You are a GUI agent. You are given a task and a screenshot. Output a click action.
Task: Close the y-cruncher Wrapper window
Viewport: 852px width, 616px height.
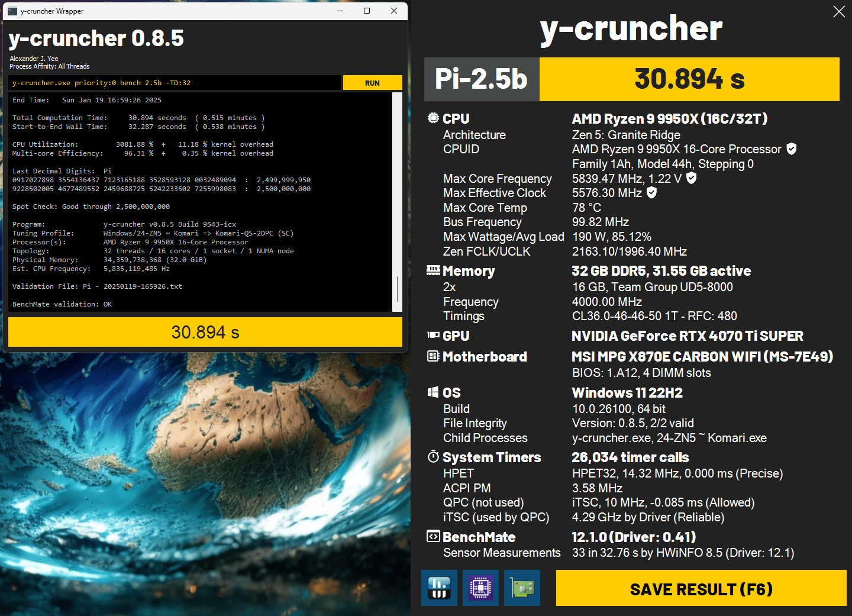[x=394, y=11]
